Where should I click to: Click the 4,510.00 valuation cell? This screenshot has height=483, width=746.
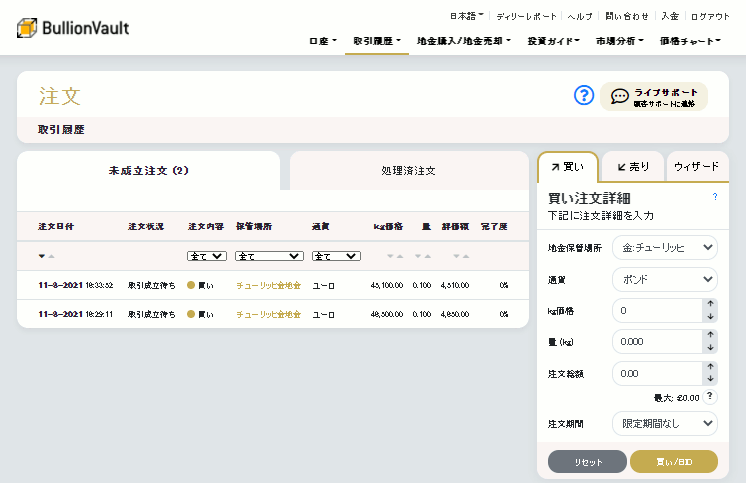455,285
